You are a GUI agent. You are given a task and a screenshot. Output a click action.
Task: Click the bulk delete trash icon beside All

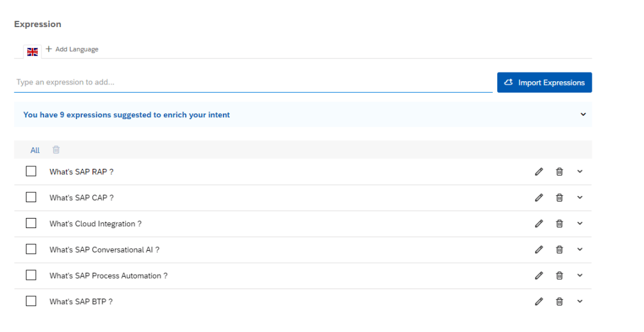(x=56, y=150)
